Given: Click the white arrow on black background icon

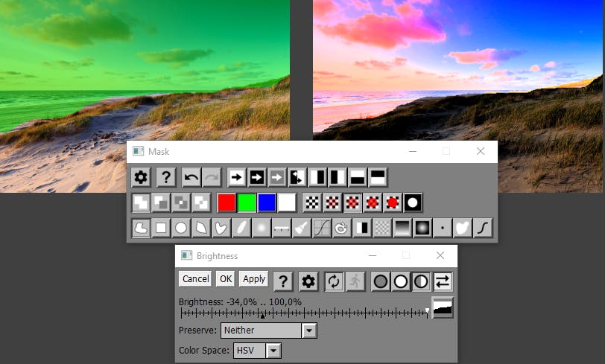Looking at the screenshot, I should tap(257, 177).
